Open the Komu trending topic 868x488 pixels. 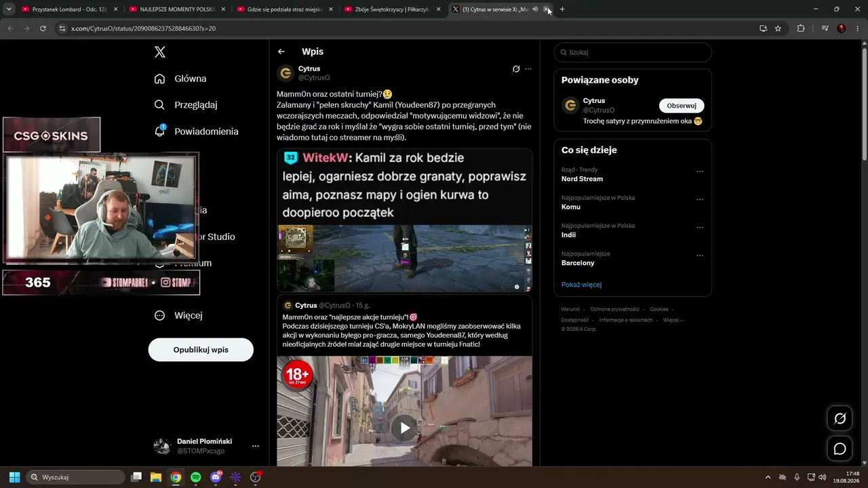(x=571, y=207)
